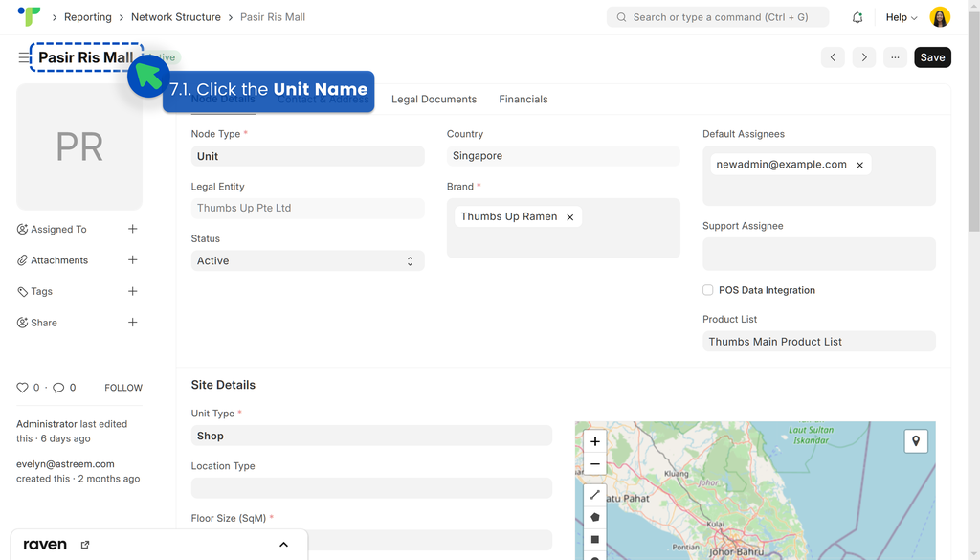Expand the Help menu
980x560 pixels.
[902, 17]
